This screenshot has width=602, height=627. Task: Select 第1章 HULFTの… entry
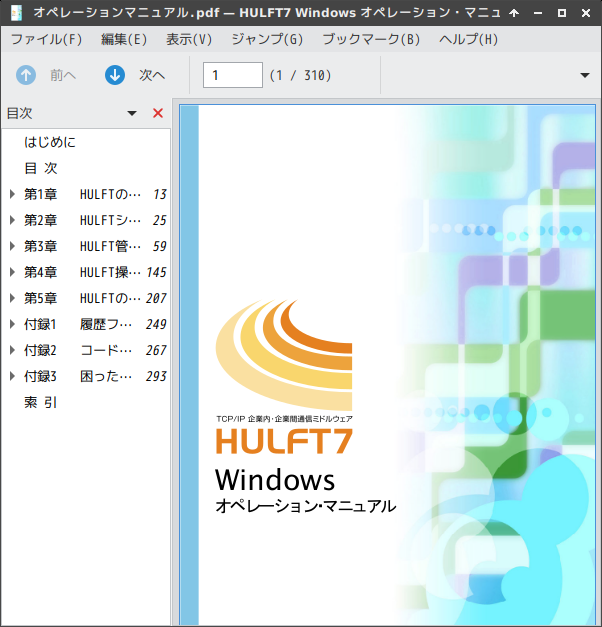click(x=86, y=194)
